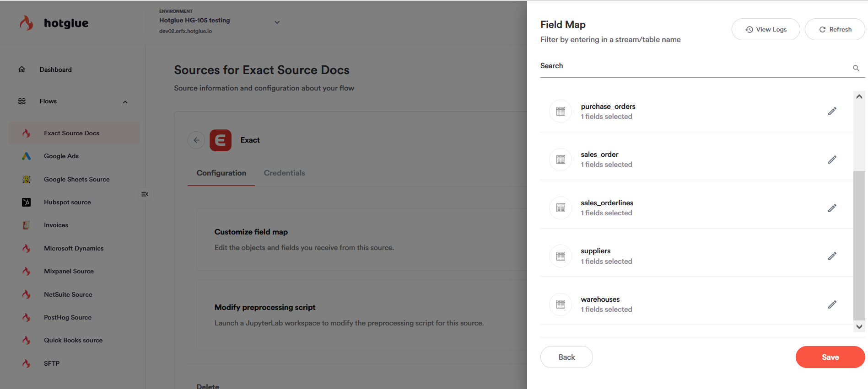This screenshot has width=868, height=389.
Task: Click the Refresh button
Action: [x=835, y=29]
